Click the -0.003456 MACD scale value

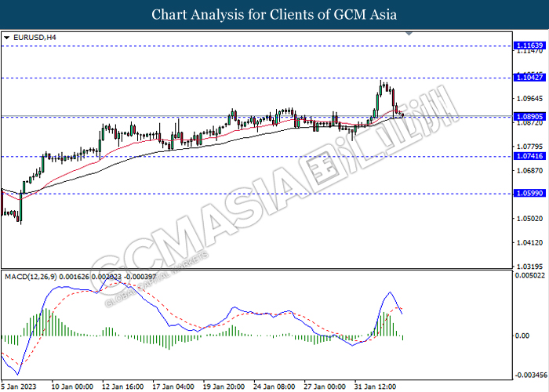pyautogui.click(x=531, y=376)
